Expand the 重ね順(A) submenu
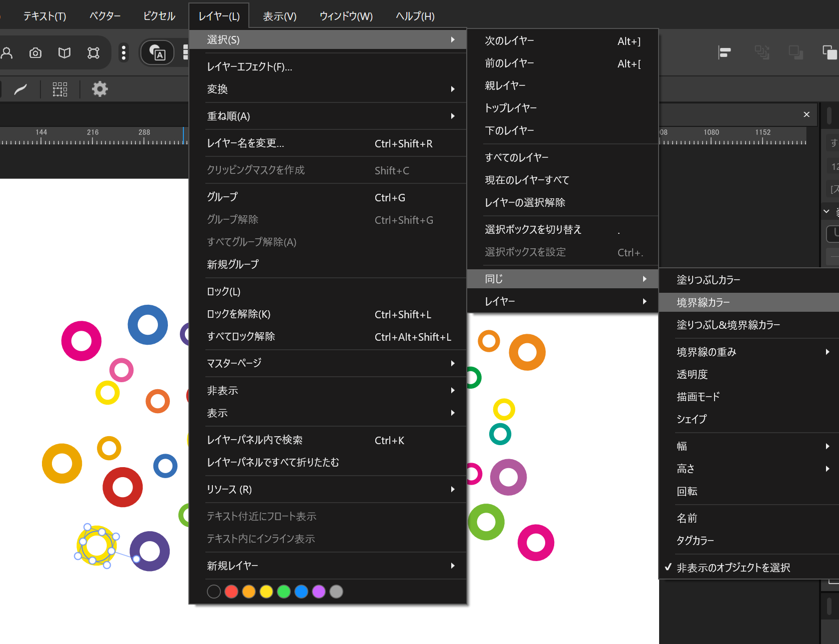Image resolution: width=839 pixels, height=644 pixels. (328, 116)
